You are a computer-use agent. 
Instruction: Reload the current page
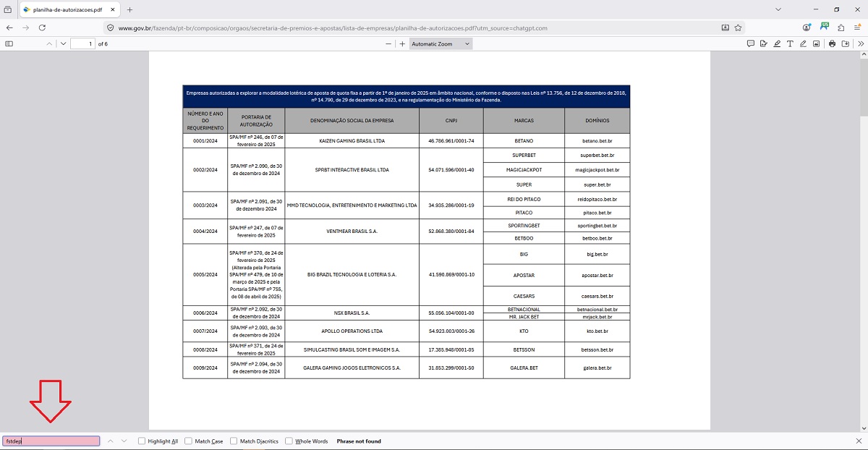[43, 27]
